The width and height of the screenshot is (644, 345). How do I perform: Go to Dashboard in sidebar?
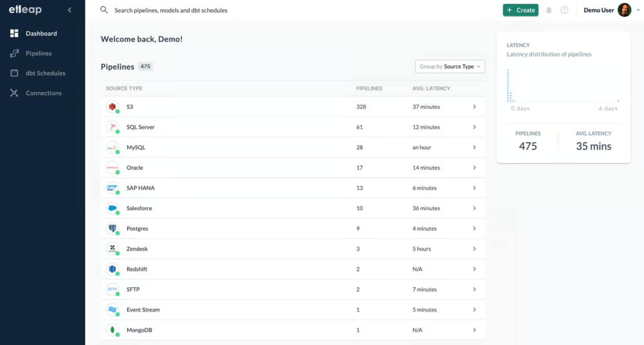(41, 33)
